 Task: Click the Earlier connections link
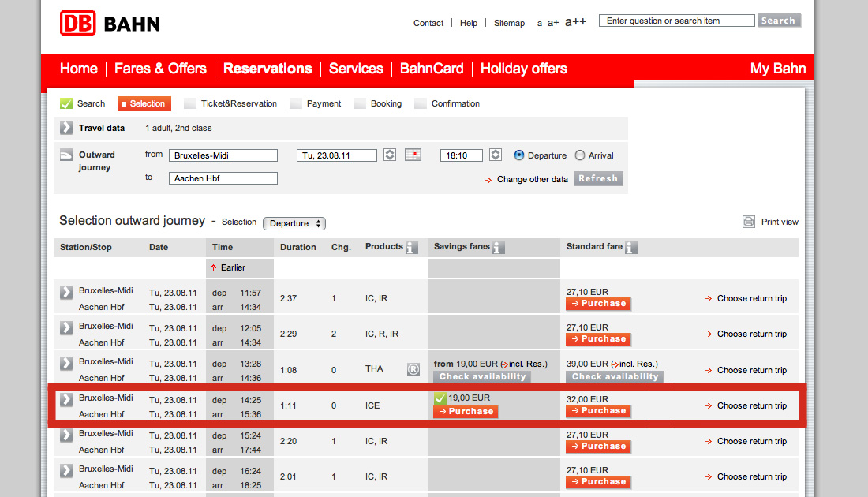(x=228, y=267)
